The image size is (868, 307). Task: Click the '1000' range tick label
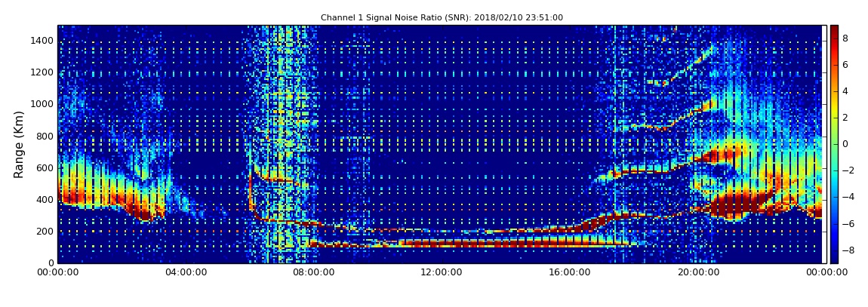coord(43,104)
